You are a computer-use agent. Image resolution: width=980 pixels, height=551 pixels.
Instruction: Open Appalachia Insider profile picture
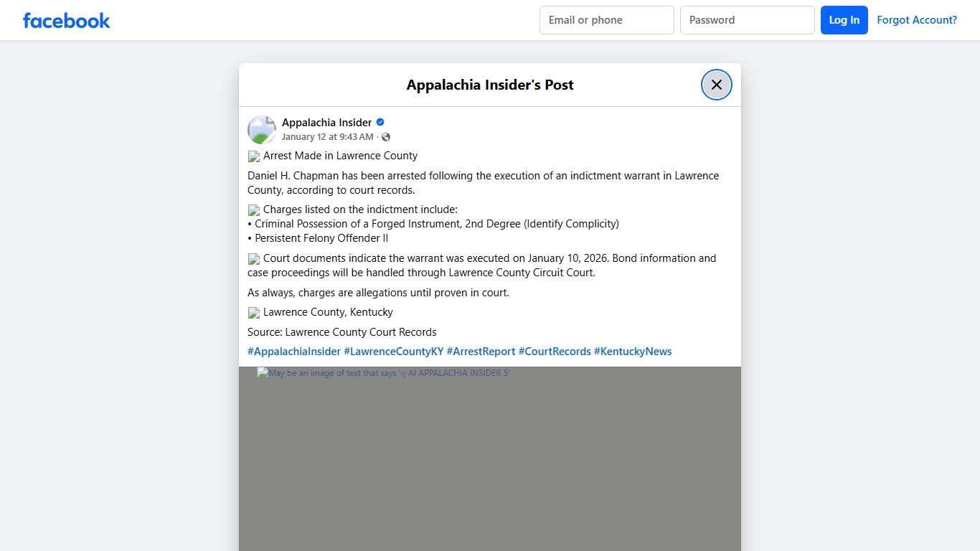262,130
